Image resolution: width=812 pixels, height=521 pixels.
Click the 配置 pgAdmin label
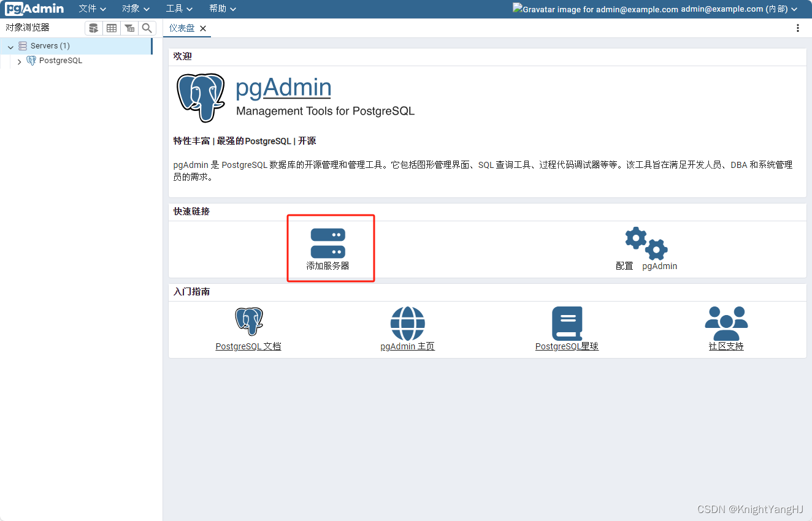[646, 266]
